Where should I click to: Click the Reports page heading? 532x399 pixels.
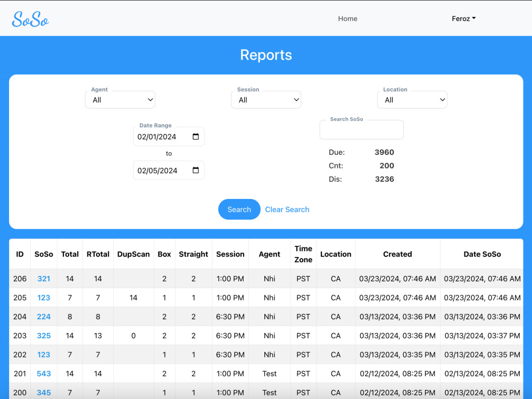click(266, 55)
